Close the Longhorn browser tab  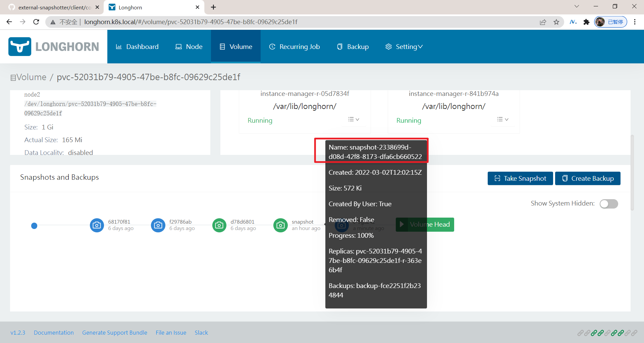click(x=197, y=7)
